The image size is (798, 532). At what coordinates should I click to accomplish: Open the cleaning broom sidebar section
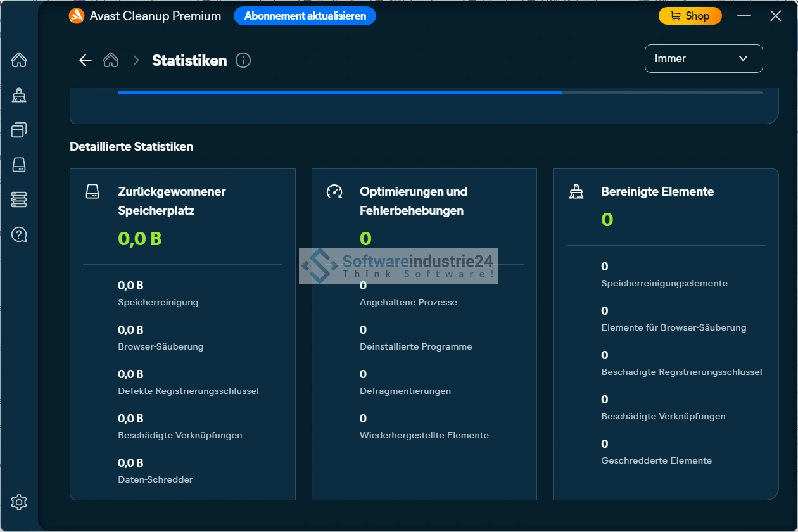coord(19,96)
